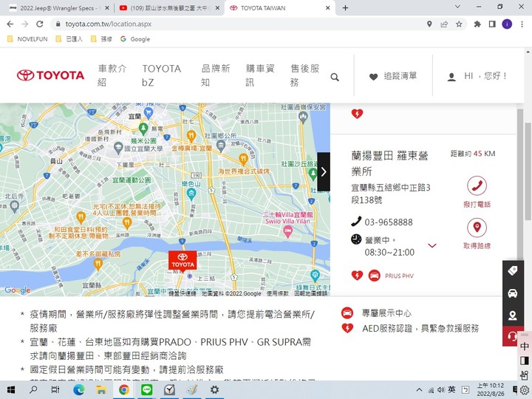Click the location permission icon in address bar
The width and height of the screenshot is (532, 399).
pyautogui.click(x=429, y=24)
